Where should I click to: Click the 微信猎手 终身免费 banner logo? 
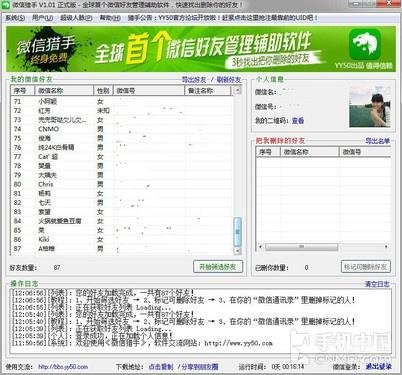(45, 50)
